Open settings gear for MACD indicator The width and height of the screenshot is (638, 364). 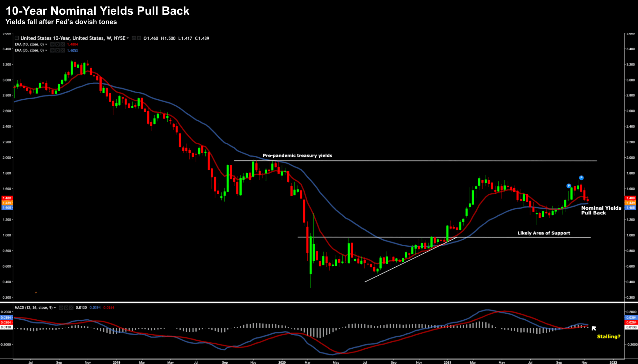pos(66,308)
